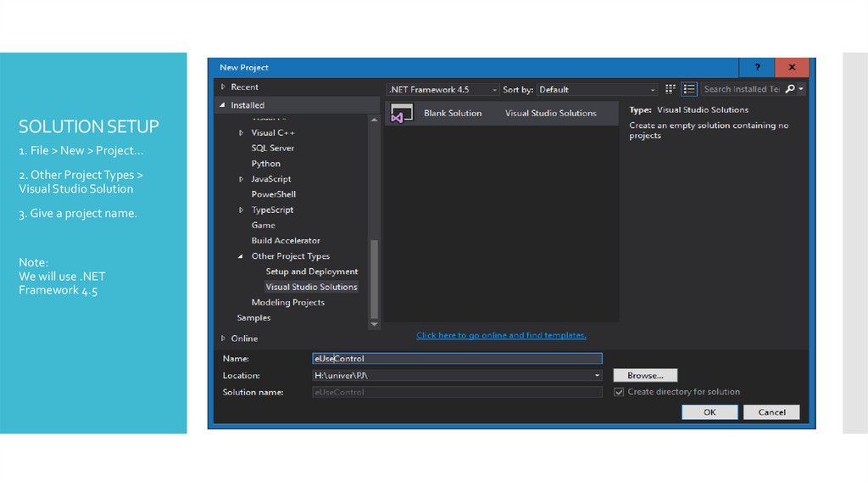Close the New Project dialog

pyautogui.click(x=792, y=67)
